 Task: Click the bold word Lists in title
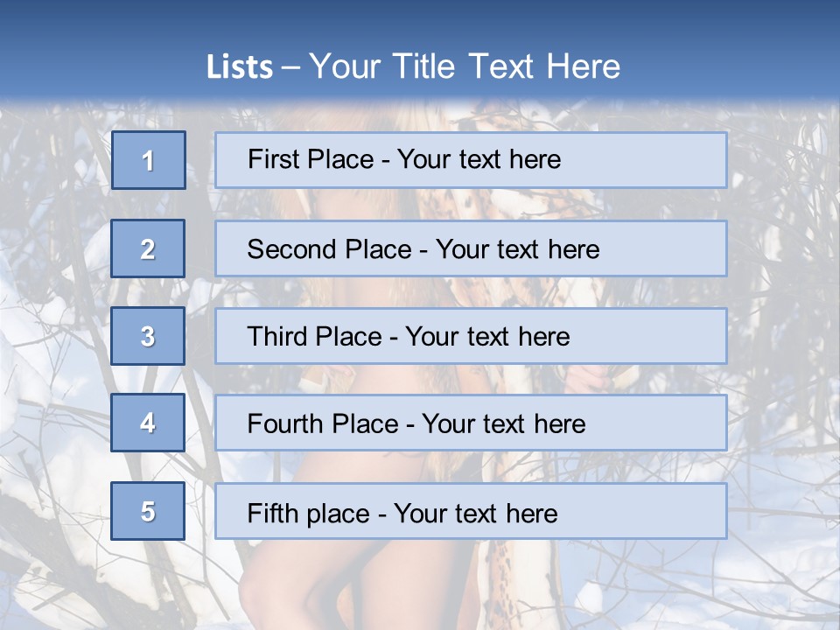[240, 67]
